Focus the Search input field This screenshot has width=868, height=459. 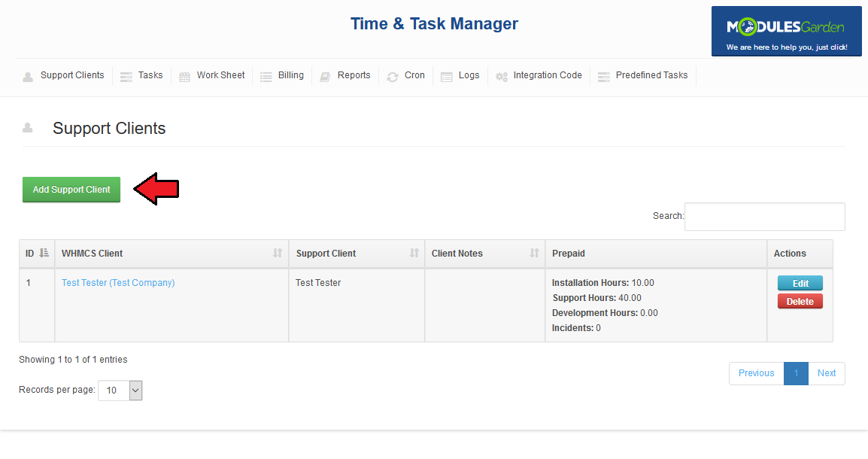pyautogui.click(x=764, y=217)
